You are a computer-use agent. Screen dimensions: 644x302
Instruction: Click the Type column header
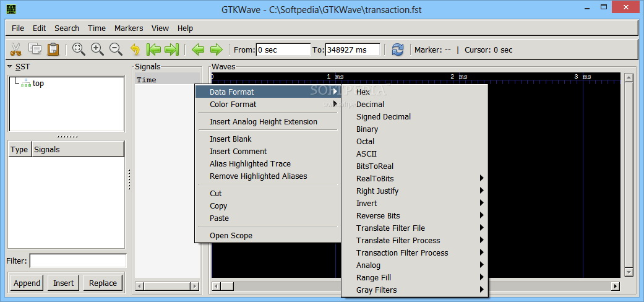point(19,150)
